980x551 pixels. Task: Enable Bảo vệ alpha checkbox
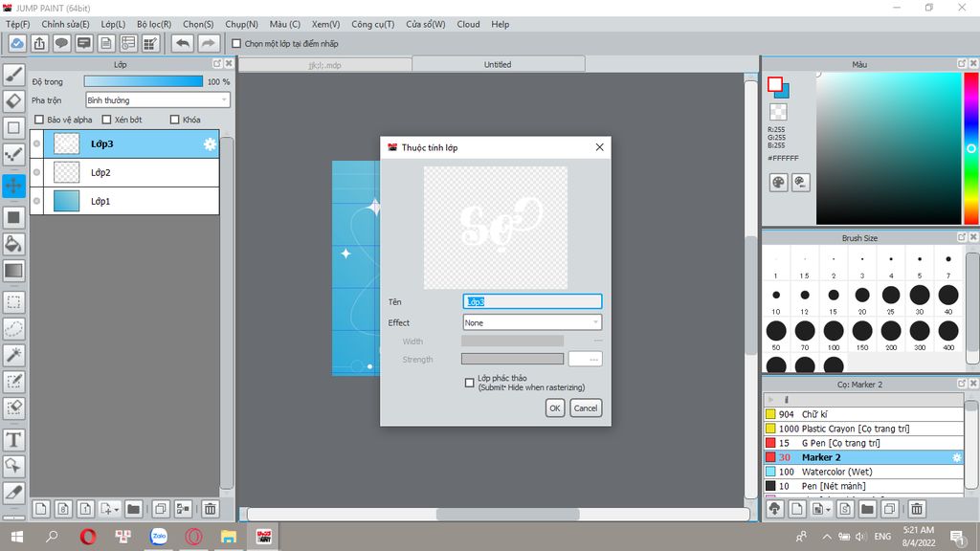click(x=39, y=120)
